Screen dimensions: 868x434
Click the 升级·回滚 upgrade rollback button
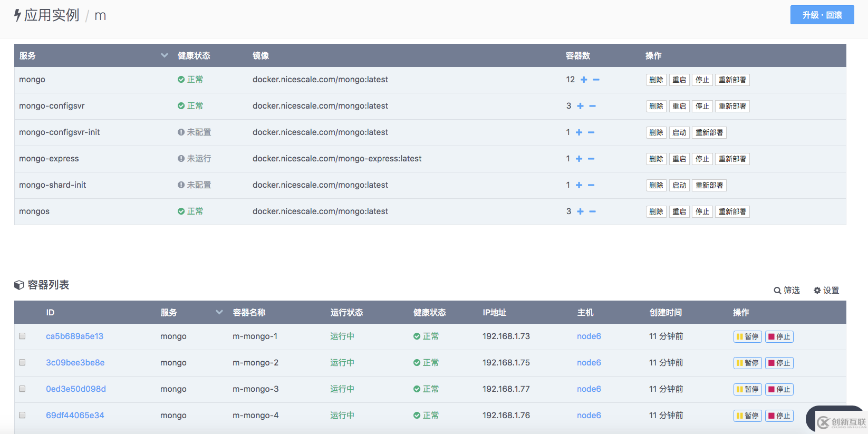pos(822,15)
